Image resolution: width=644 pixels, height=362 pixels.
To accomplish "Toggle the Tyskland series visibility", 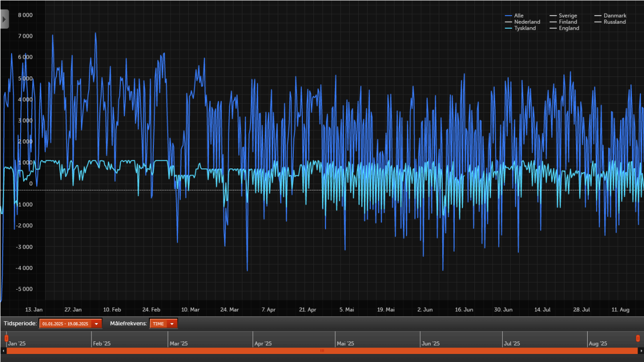I will click(524, 28).
